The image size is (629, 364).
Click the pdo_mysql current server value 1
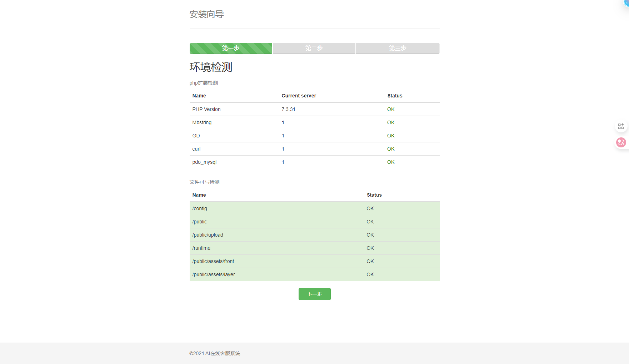283,162
